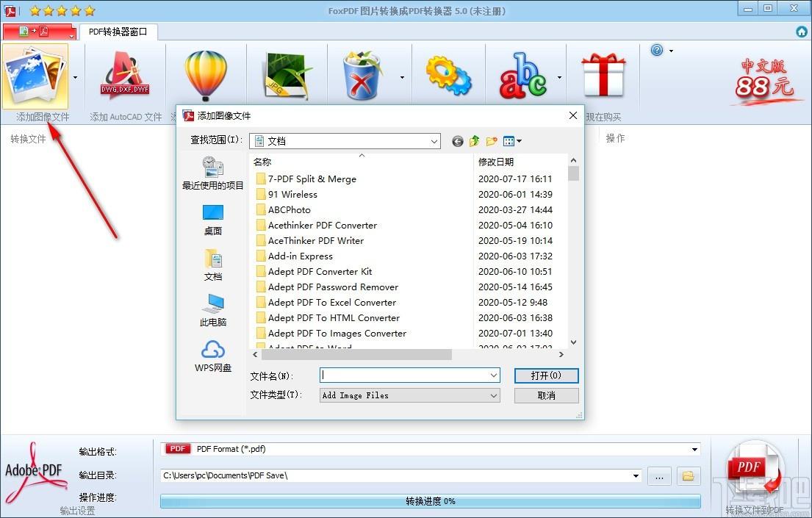Click the red gift box buy-now icon
The width and height of the screenshot is (812, 518).
point(603,75)
